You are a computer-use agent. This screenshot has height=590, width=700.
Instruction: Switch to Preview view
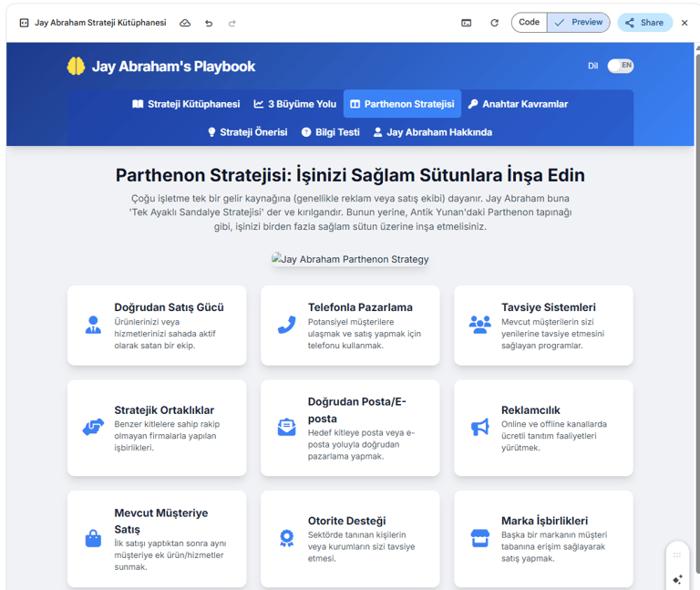[x=579, y=22]
